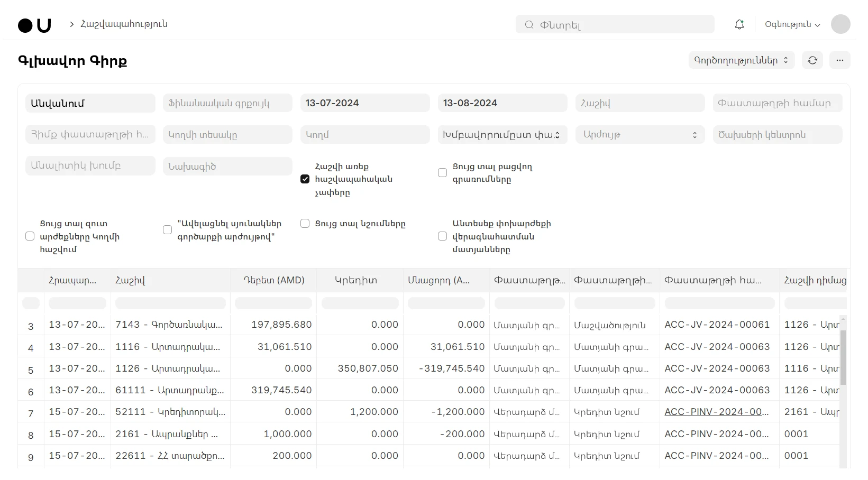This screenshot has height=480, width=868.
Task: Click the breadcrumb chevron arrow
Action: [71, 24]
